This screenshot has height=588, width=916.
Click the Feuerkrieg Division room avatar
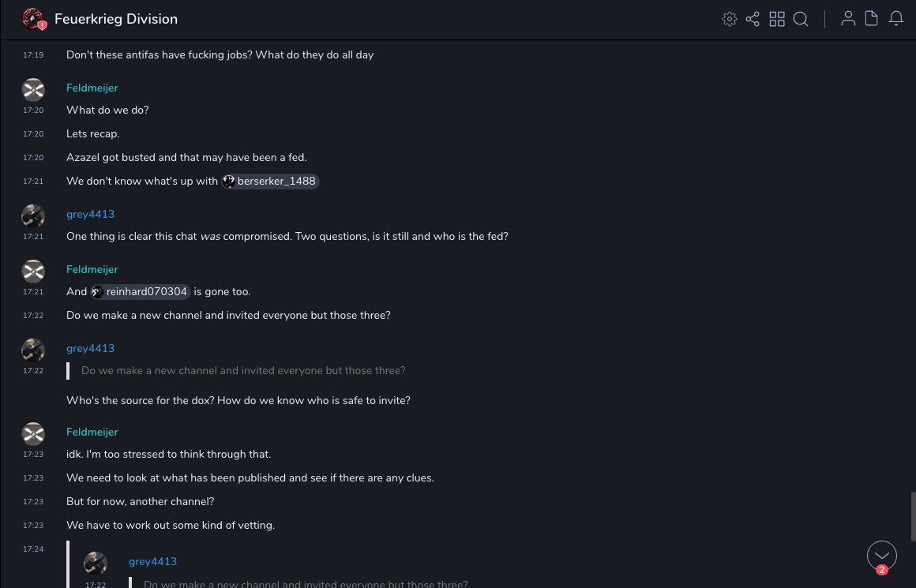click(33, 19)
